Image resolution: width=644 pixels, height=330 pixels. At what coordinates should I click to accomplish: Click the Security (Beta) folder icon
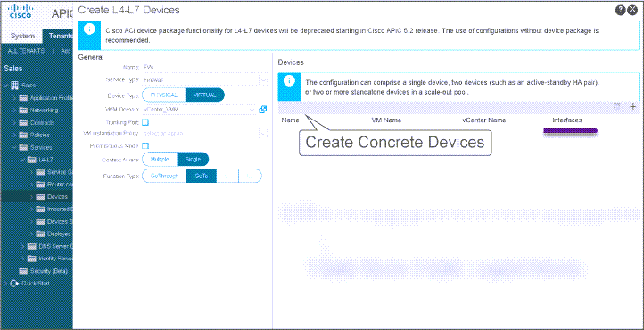pyautogui.click(x=23, y=271)
